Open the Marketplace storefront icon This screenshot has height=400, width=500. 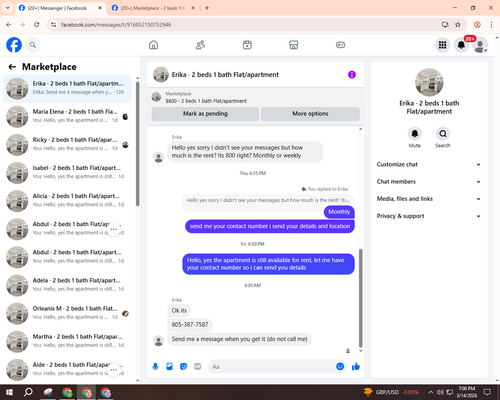(x=294, y=45)
